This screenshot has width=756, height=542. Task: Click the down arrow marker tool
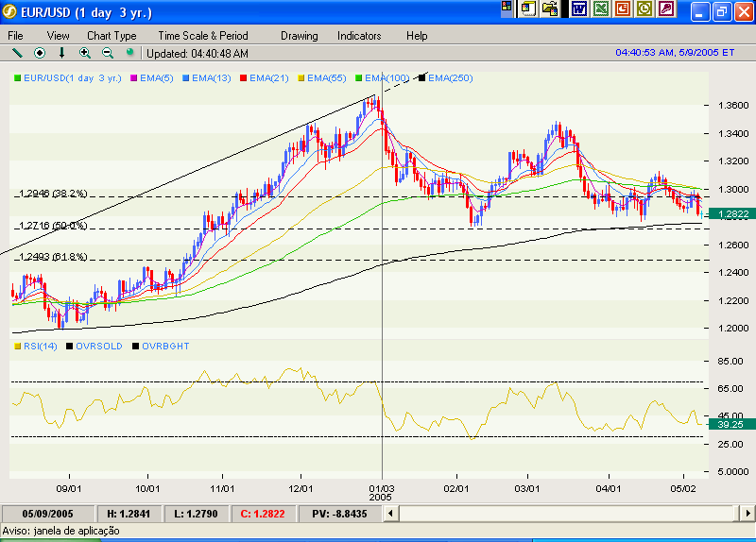[62, 53]
